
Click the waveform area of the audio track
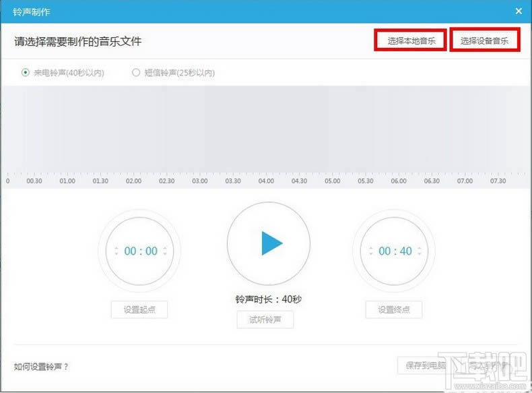coord(266,129)
